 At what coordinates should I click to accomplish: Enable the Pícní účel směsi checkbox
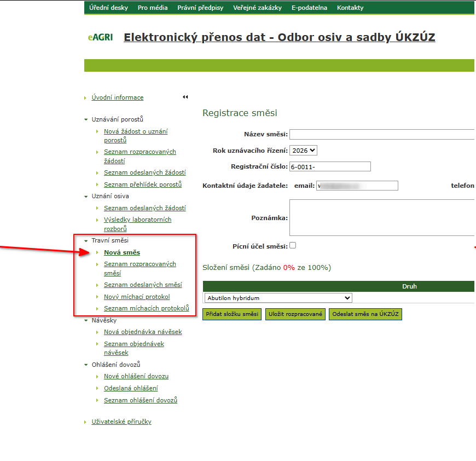(293, 246)
